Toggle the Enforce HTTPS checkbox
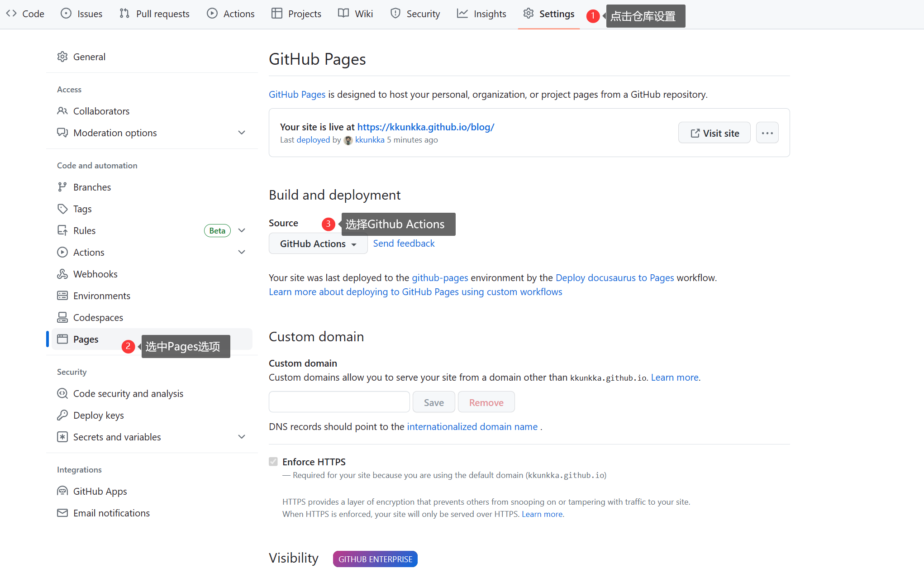The image size is (924, 578). point(273,462)
